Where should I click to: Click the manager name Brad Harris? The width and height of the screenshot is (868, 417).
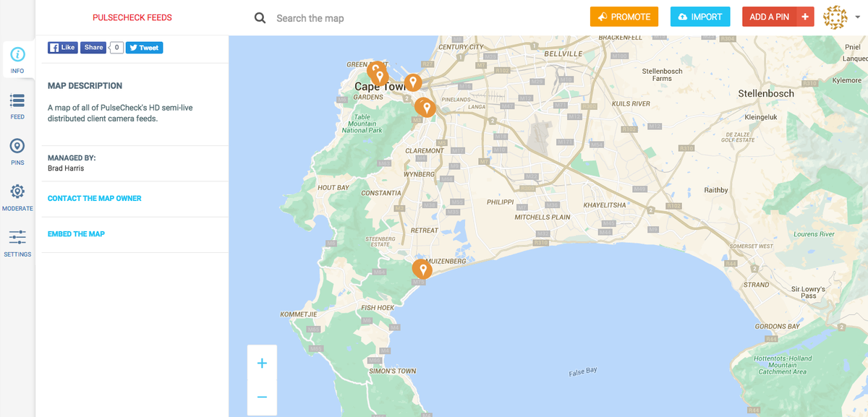66,168
